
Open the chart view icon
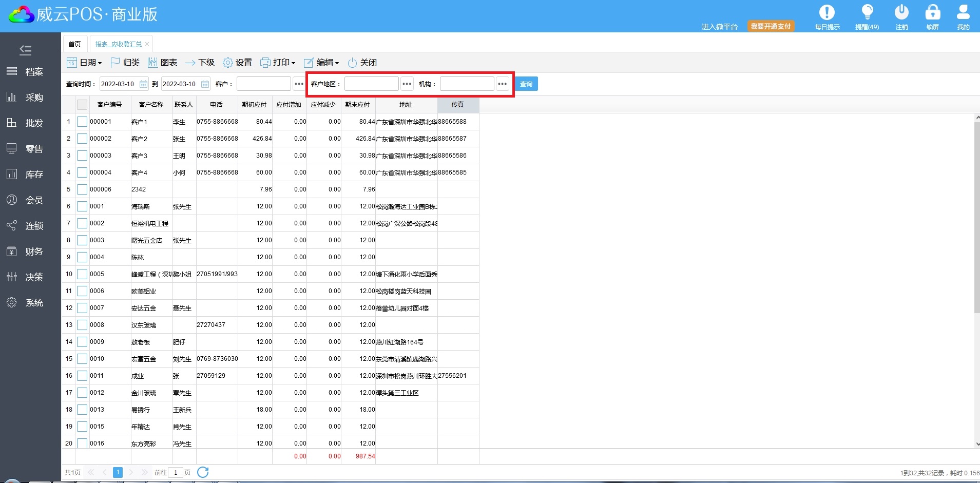coord(162,63)
